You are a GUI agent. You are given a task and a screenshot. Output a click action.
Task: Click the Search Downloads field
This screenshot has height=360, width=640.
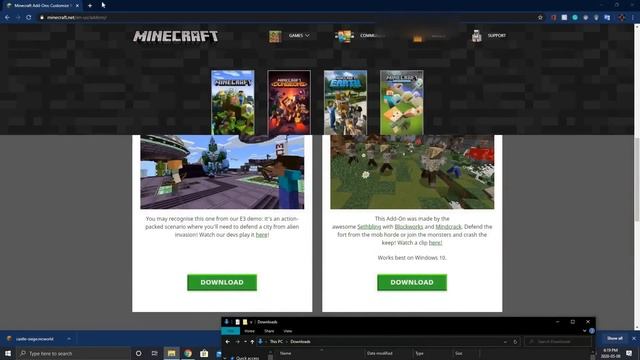558,342
